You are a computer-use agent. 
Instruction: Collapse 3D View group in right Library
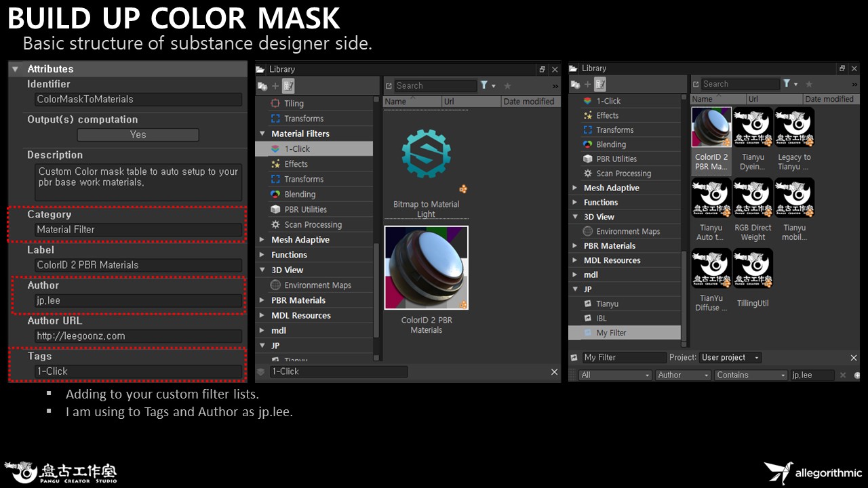575,217
